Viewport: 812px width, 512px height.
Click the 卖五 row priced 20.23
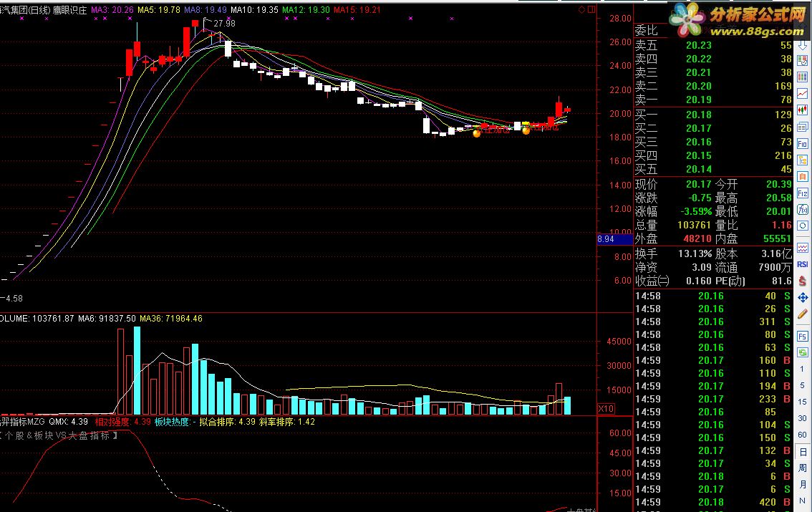[x=713, y=46]
